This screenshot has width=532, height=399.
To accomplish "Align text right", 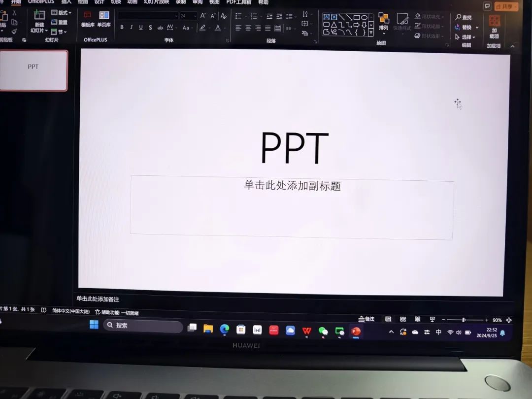I will pyautogui.click(x=258, y=28).
